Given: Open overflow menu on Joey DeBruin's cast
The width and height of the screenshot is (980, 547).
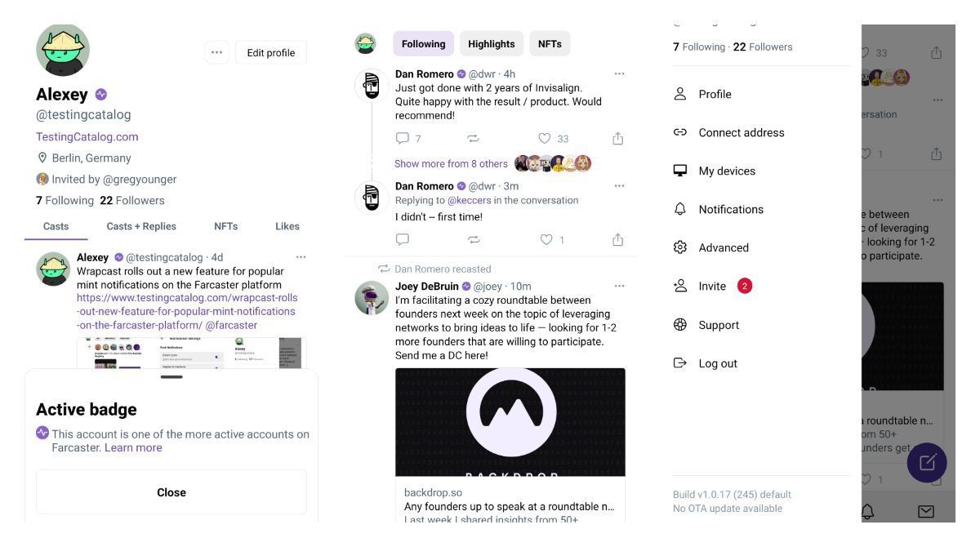Looking at the screenshot, I should (618, 285).
